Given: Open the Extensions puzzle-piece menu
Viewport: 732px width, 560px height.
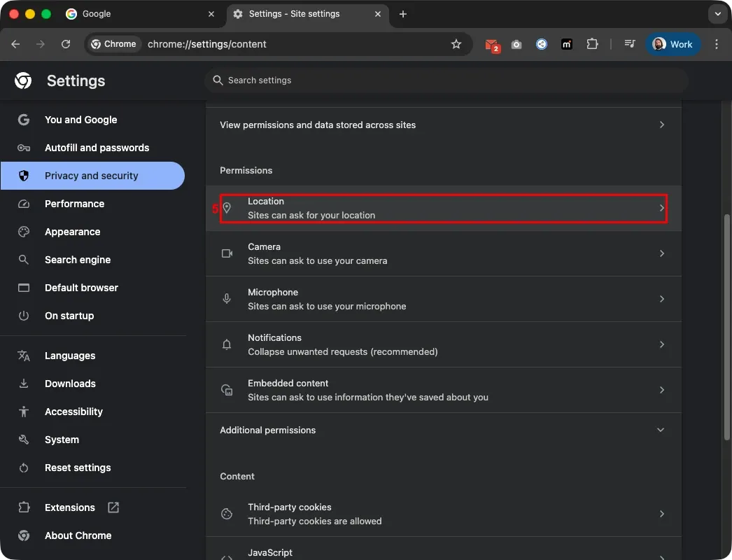Looking at the screenshot, I should point(592,44).
